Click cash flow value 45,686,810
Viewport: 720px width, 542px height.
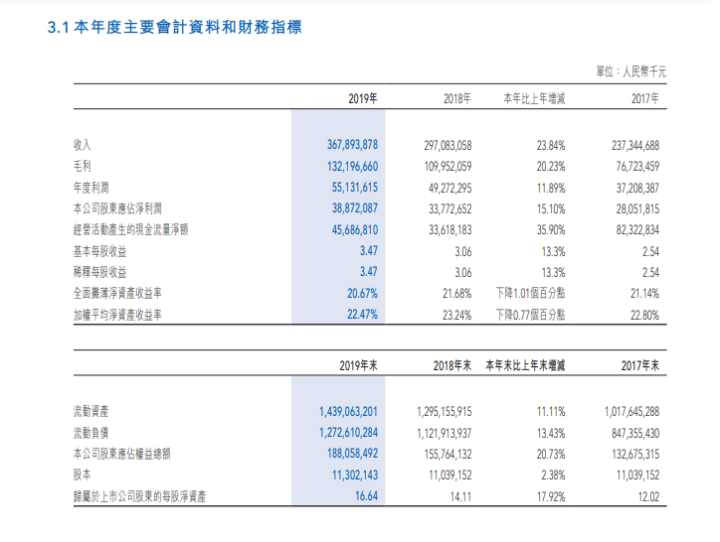(x=355, y=230)
